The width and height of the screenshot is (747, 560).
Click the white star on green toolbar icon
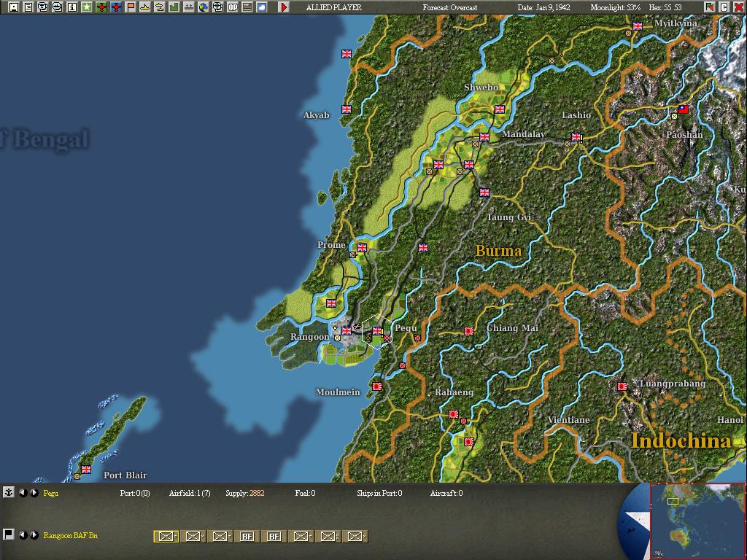[87, 7]
